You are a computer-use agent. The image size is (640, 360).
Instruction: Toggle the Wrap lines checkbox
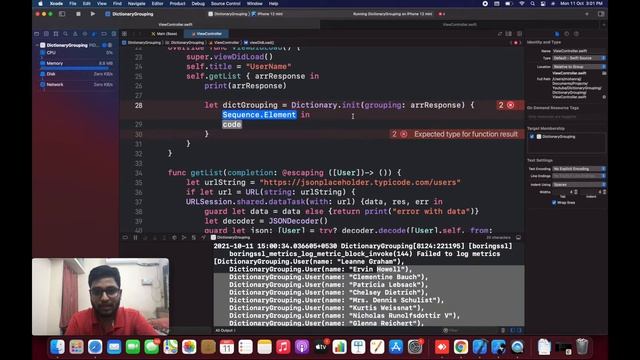coord(554,202)
